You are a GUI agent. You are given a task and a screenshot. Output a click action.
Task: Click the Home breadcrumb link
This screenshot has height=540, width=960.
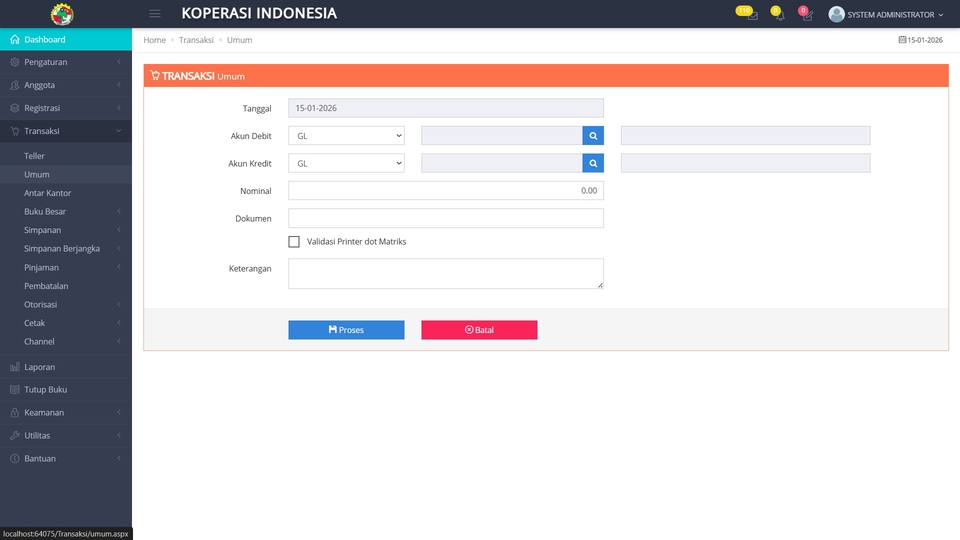click(154, 40)
